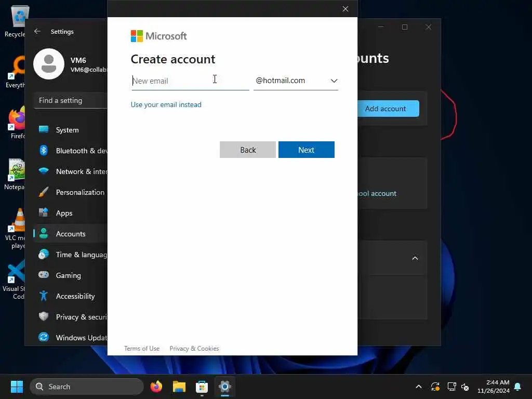Open Privacy & security category
The height and width of the screenshot is (399, 532).
click(71, 317)
